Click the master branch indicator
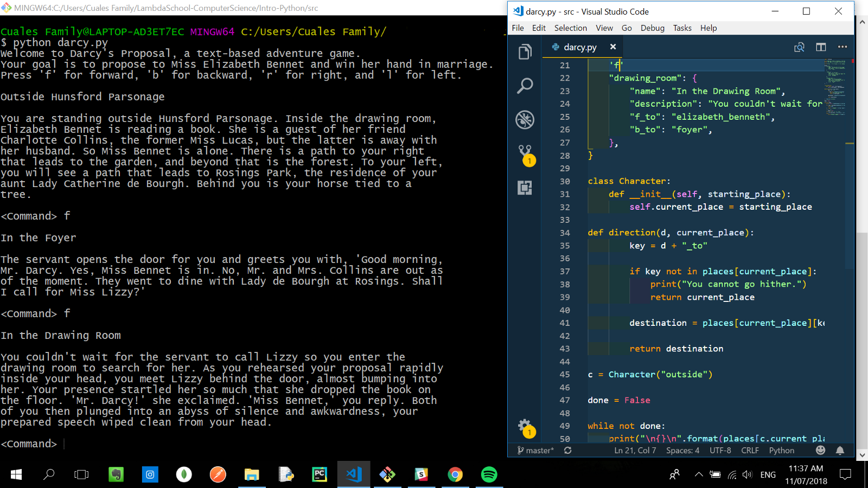This screenshot has width=868, height=488. pyautogui.click(x=535, y=451)
